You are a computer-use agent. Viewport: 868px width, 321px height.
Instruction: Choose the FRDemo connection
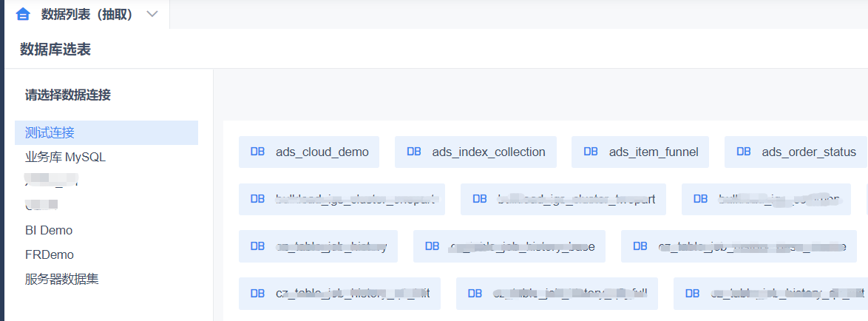click(50, 254)
